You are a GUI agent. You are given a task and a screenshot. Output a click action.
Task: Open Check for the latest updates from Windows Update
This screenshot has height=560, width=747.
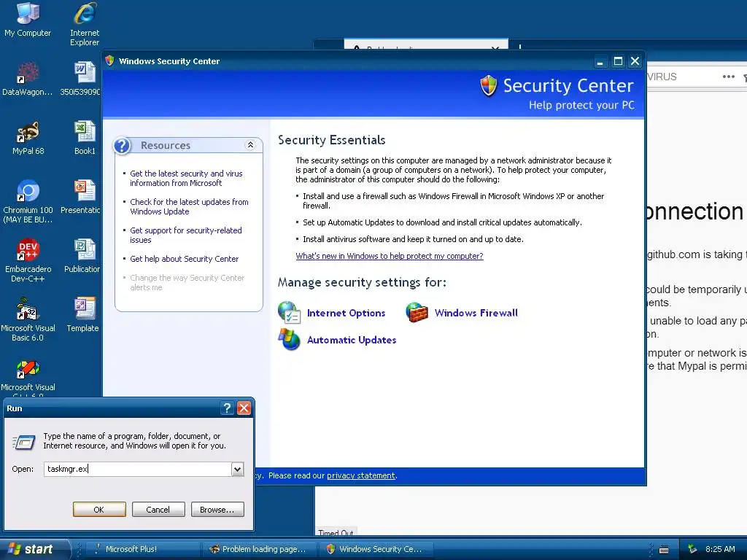pyautogui.click(x=189, y=206)
